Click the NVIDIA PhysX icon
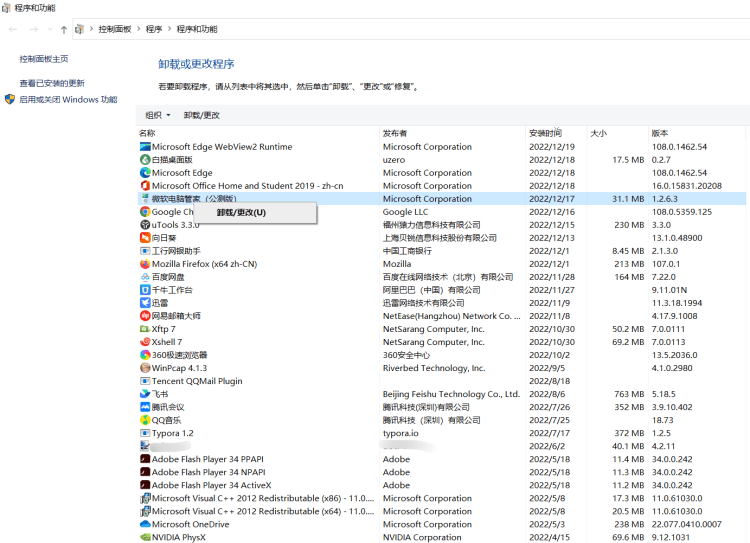The image size is (750, 543). [145, 537]
